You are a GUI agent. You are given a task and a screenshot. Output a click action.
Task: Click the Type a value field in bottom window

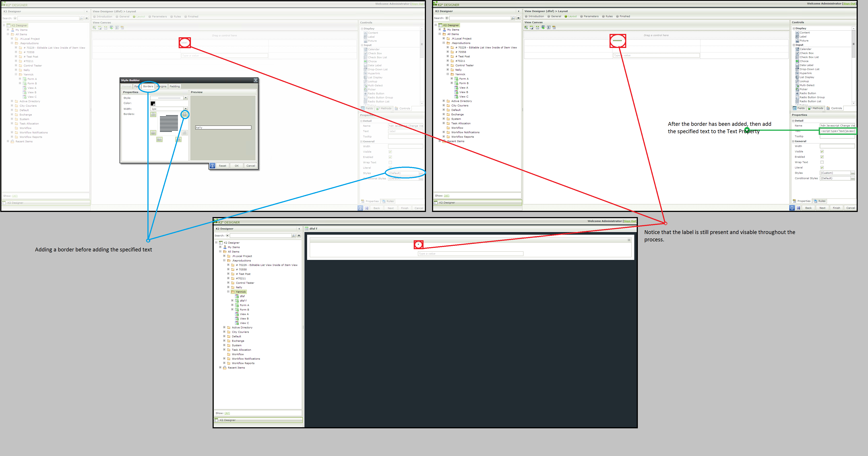[x=470, y=254]
